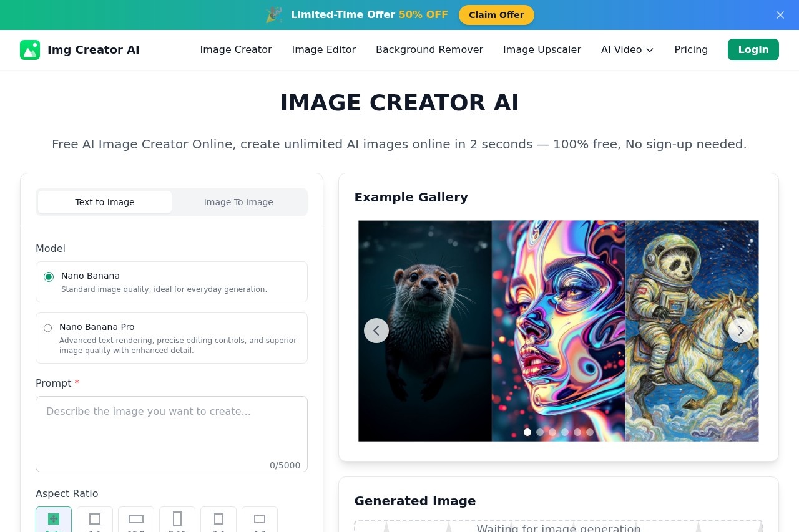
Task: Click the Img Creator AI logo icon
Action: pyautogui.click(x=30, y=50)
